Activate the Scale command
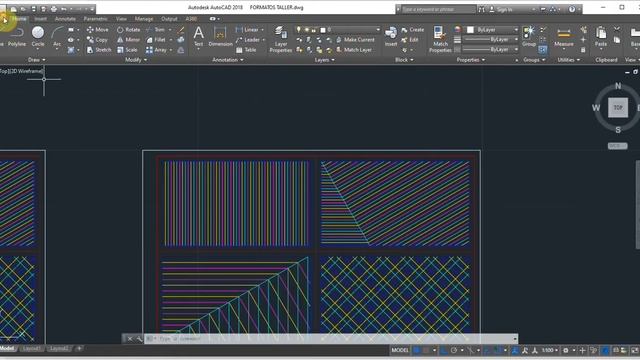The height and width of the screenshot is (360, 640). coord(127,50)
